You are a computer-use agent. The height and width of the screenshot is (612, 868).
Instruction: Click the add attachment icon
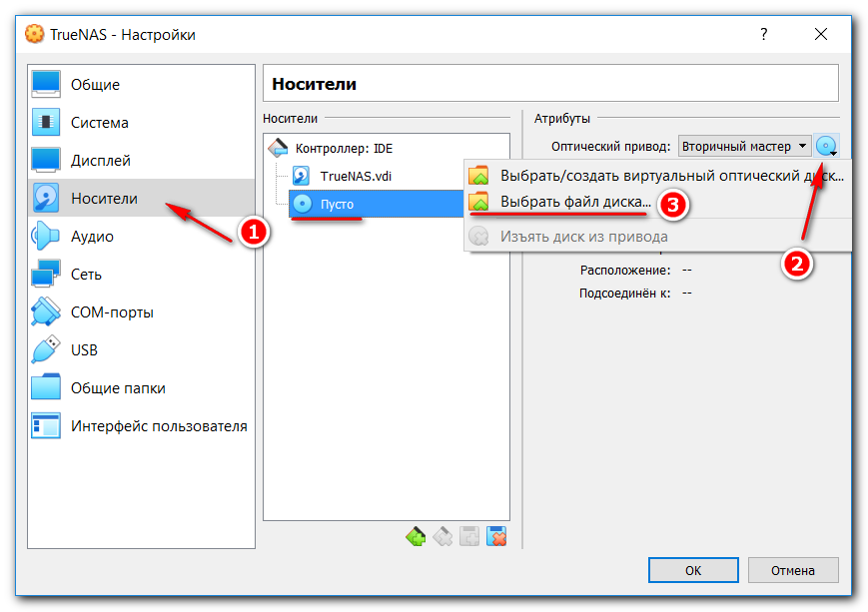(469, 536)
